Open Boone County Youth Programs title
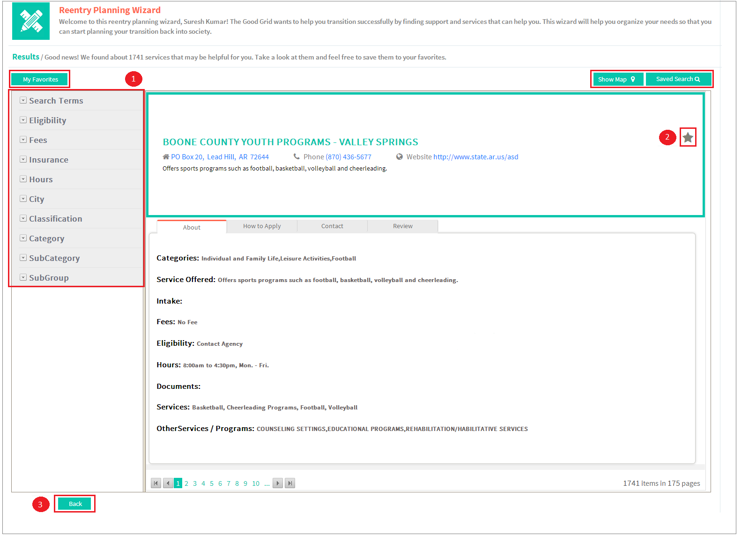This screenshot has width=756, height=550. [290, 142]
